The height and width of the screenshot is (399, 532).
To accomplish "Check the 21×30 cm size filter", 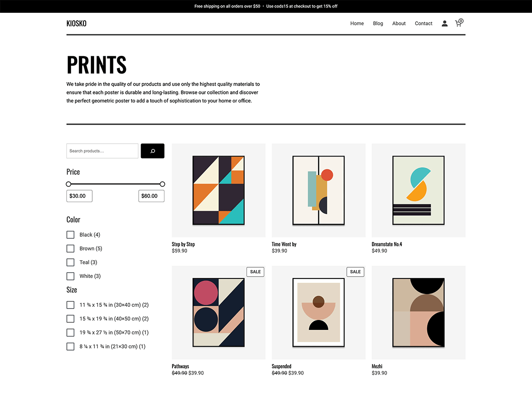I will pyautogui.click(x=70, y=346).
